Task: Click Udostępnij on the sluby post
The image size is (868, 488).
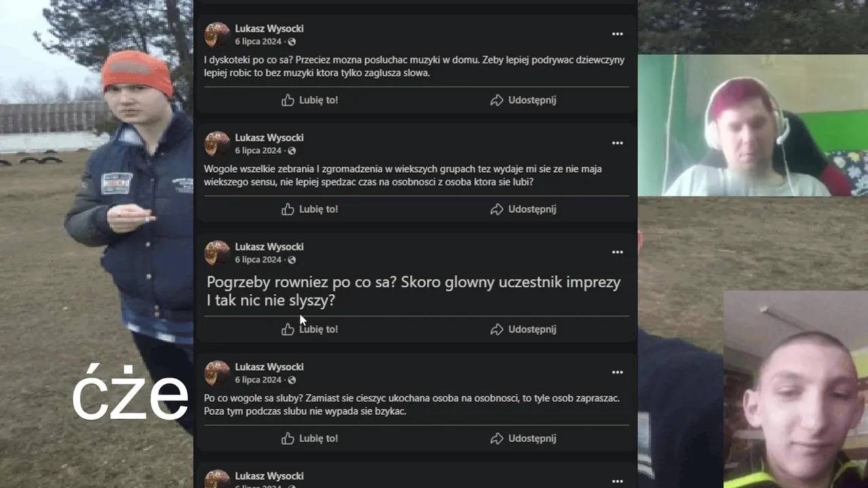Action: (x=523, y=439)
